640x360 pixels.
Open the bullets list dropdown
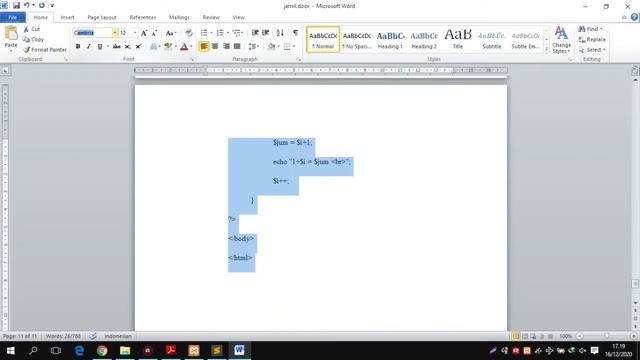[x=211, y=33]
